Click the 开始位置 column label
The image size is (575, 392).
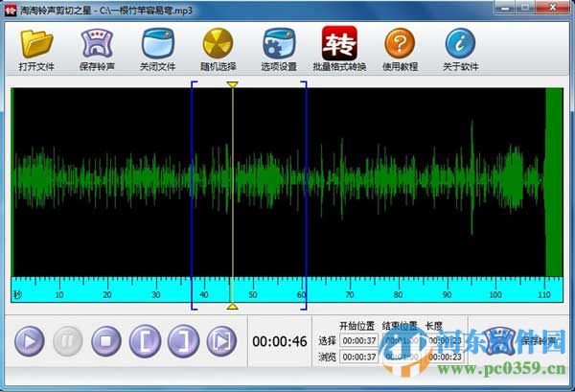pyautogui.click(x=356, y=326)
